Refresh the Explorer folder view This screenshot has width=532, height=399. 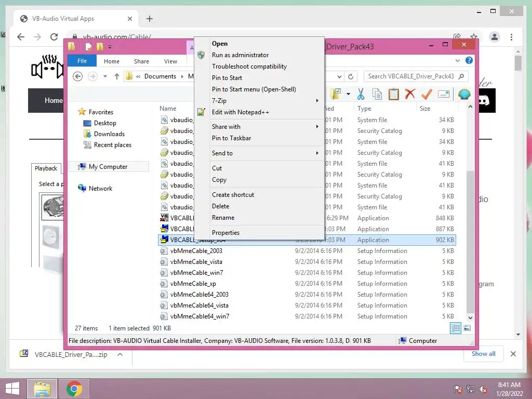[x=351, y=77]
